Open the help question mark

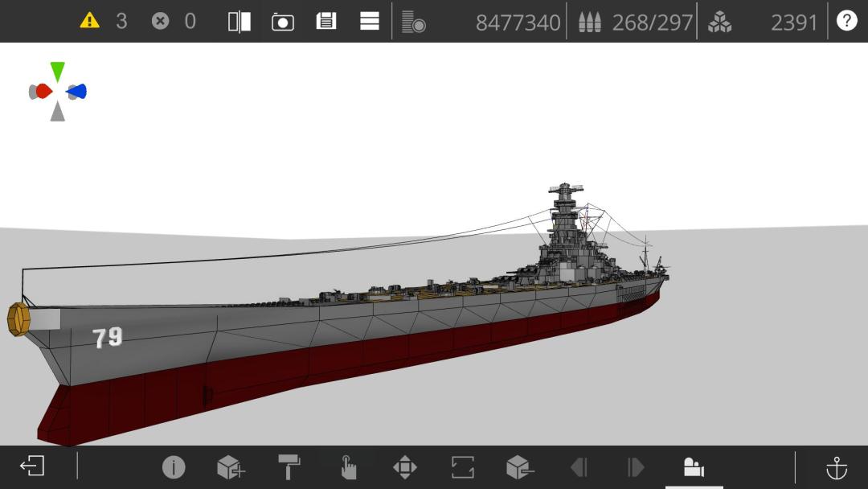coord(846,20)
